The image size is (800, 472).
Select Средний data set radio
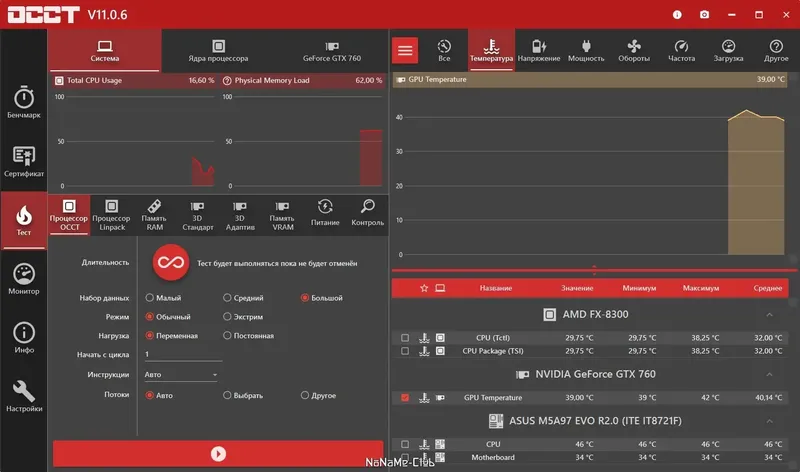[x=227, y=297]
